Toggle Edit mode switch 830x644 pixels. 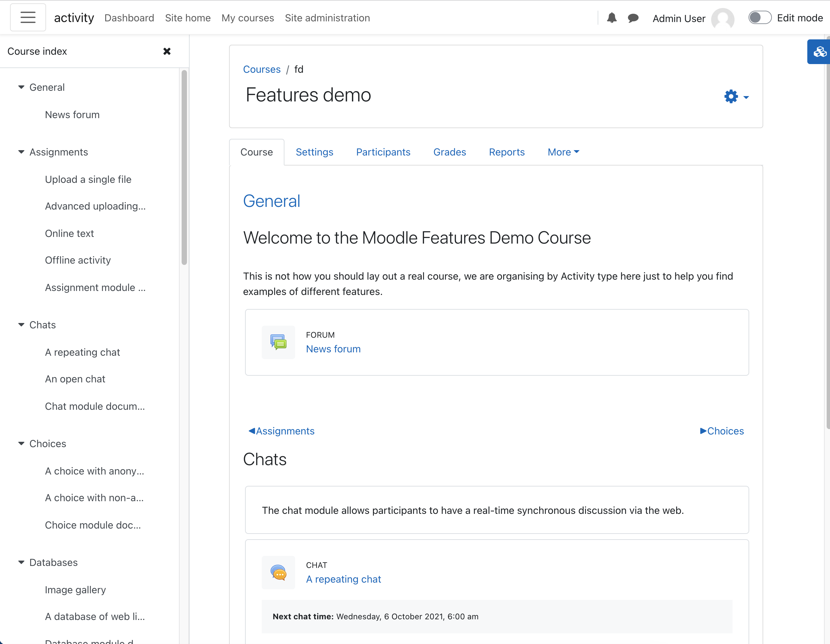pyautogui.click(x=760, y=17)
